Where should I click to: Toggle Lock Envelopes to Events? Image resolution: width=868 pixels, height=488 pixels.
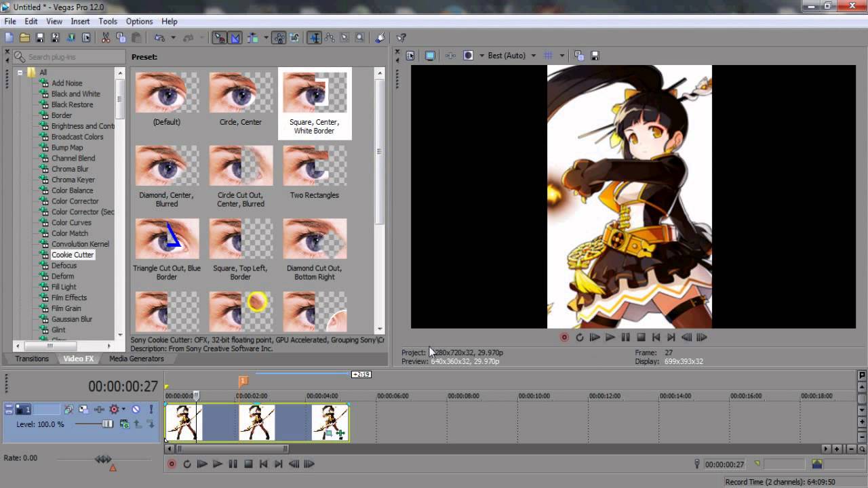279,38
